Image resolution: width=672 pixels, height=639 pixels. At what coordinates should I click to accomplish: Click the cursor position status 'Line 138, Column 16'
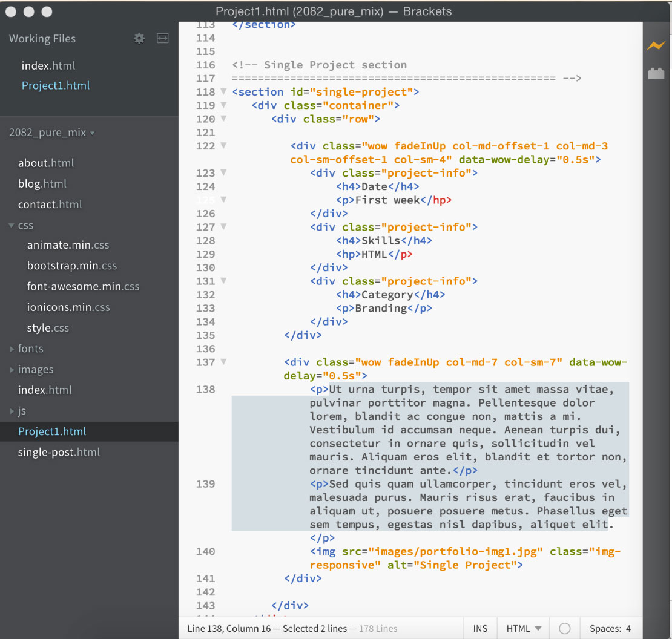pos(229,628)
